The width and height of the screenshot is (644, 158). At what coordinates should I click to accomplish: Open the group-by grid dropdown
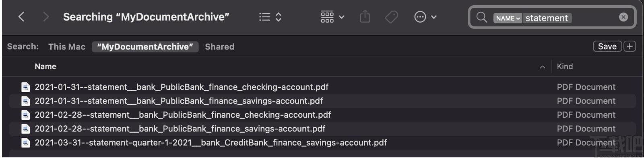pyautogui.click(x=332, y=17)
